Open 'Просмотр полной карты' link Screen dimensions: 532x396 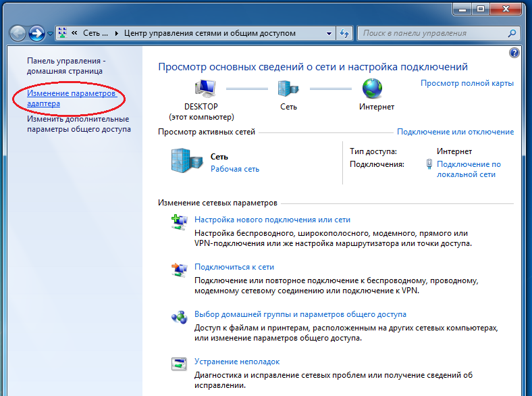pos(467,83)
